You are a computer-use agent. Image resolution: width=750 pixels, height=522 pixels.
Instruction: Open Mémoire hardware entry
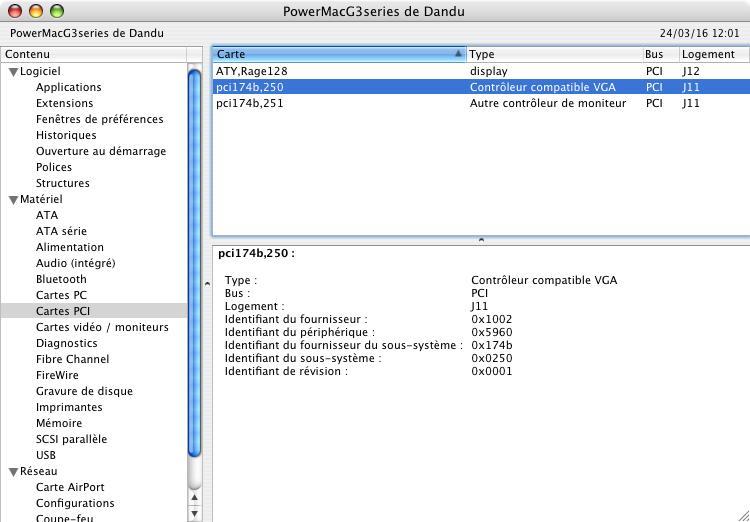tap(59, 423)
